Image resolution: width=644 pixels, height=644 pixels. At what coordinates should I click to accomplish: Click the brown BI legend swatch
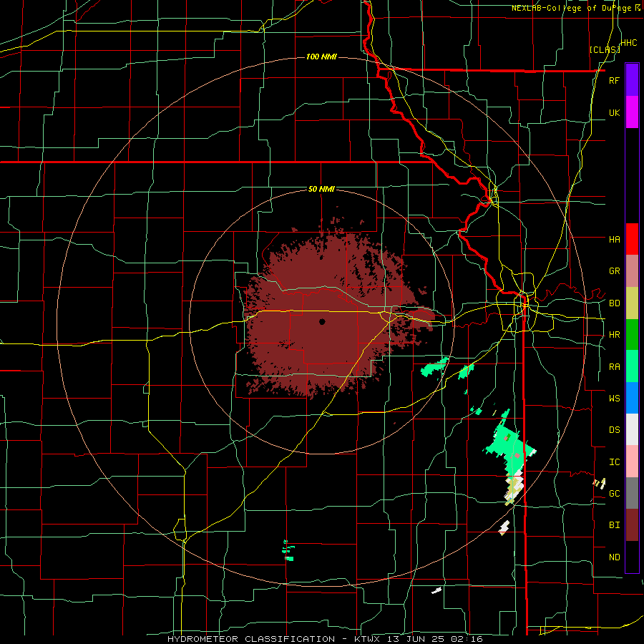[x=632, y=525]
